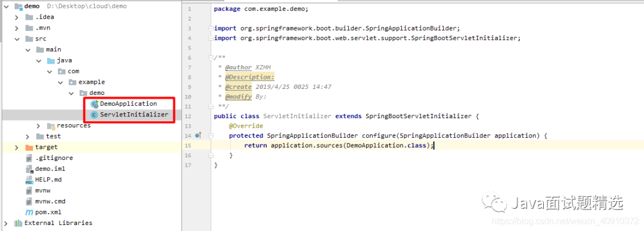Select the resources folder label
This screenshot has height=231, width=644.
pos(73,125)
